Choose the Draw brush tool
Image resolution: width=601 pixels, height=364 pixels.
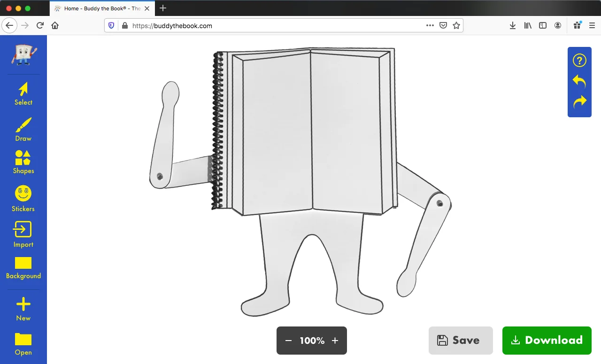pyautogui.click(x=23, y=129)
